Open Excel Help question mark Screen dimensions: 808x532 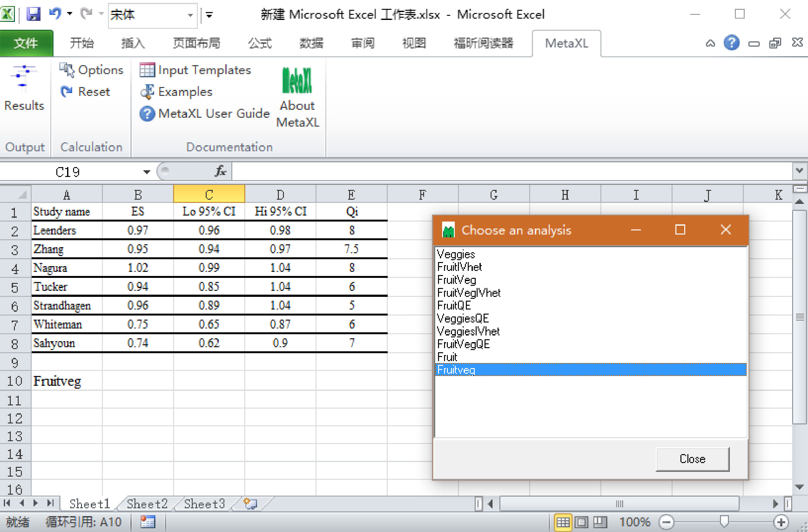[732, 43]
